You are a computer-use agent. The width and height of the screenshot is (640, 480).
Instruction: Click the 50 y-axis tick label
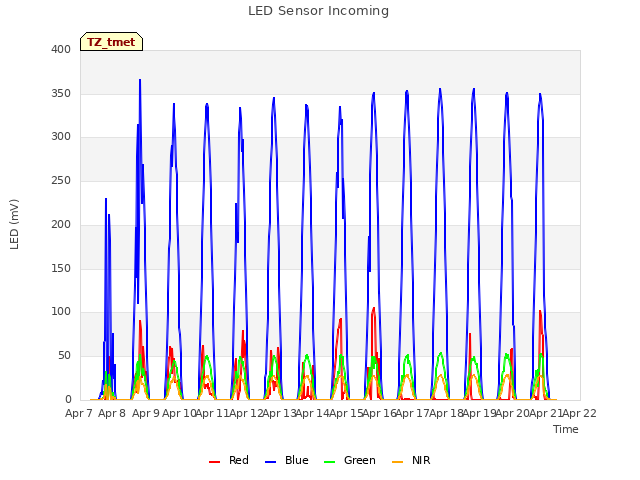(64, 356)
